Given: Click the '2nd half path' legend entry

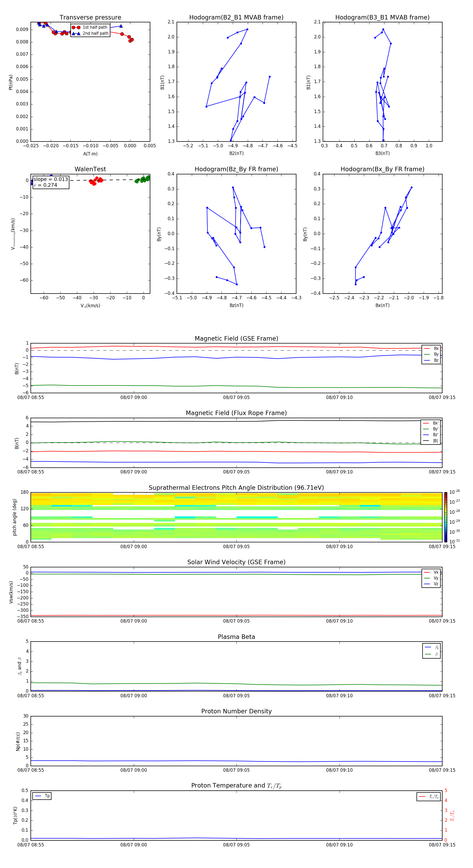Looking at the screenshot, I should (90, 33).
